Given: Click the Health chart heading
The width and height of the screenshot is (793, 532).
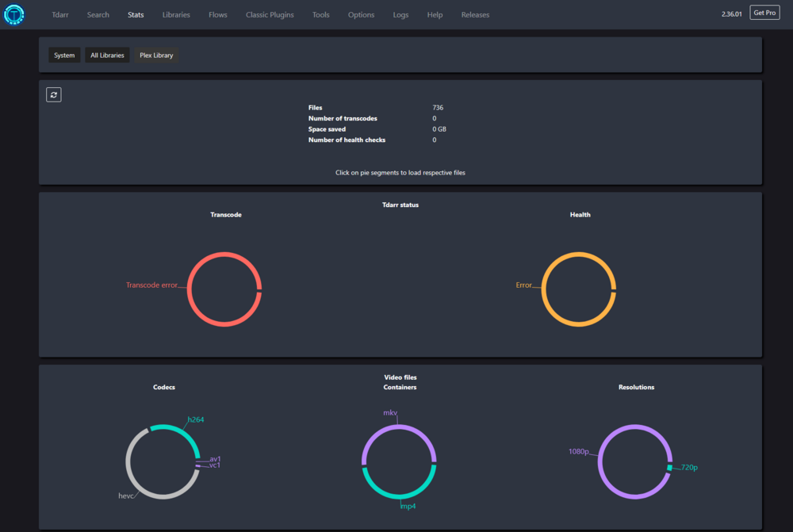Looking at the screenshot, I should (580, 214).
